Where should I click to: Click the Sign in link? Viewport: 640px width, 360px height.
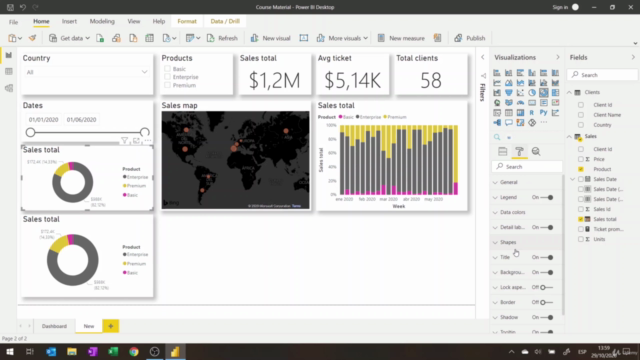click(x=560, y=7)
